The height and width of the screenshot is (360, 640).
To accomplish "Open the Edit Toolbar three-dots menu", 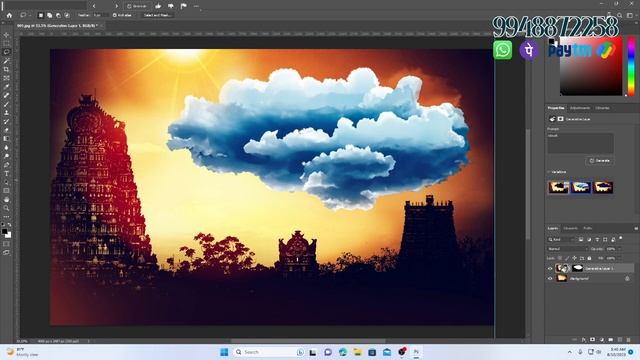I will pyautogui.click(x=6, y=217).
